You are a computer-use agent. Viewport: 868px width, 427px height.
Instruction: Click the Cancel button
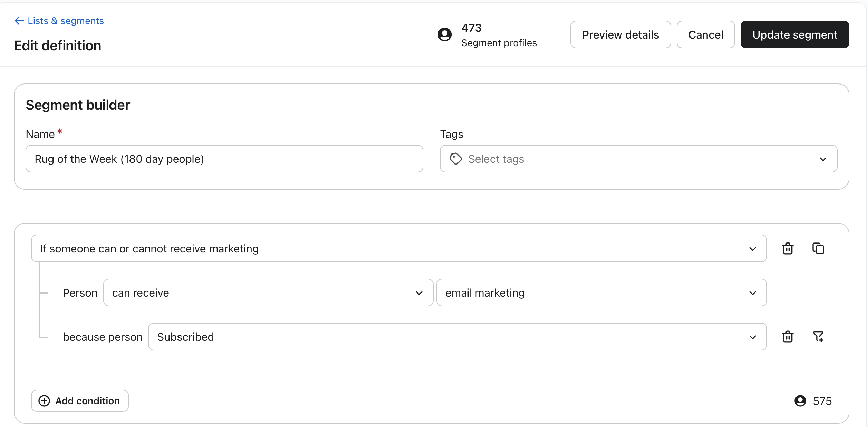click(x=705, y=34)
